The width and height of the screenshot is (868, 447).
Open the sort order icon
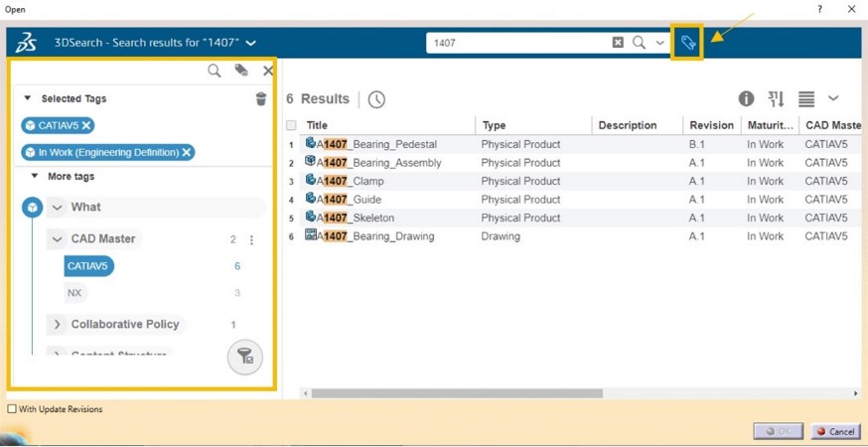[776, 99]
